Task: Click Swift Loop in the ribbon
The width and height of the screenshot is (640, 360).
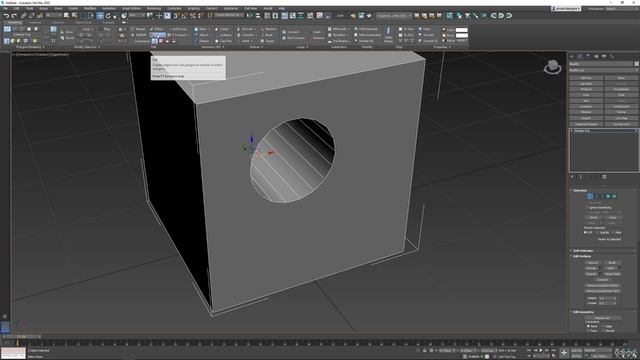Action: pyautogui.click(x=178, y=29)
